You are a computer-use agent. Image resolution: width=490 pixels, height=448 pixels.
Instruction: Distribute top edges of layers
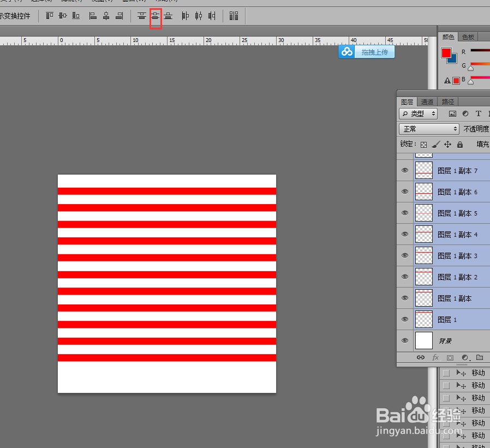click(142, 16)
